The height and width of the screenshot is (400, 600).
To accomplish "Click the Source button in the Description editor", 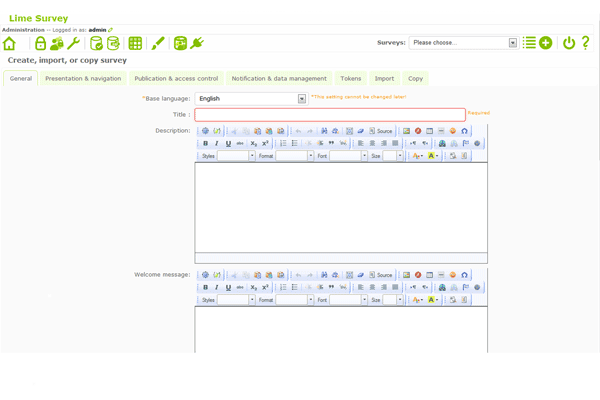I will (x=381, y=131).
